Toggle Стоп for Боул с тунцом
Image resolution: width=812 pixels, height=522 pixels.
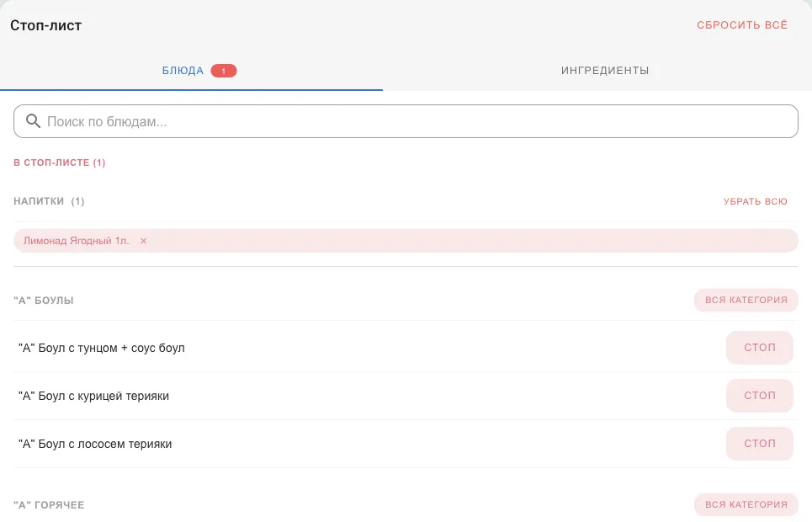[759, 348]
